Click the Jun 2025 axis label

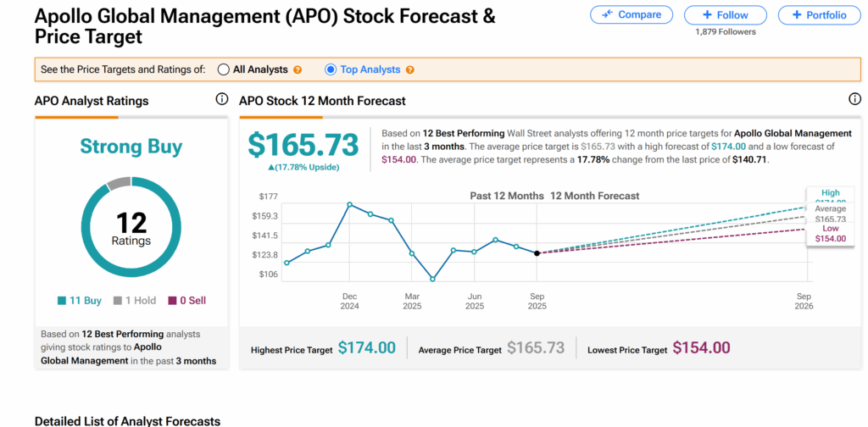point(475,302)
